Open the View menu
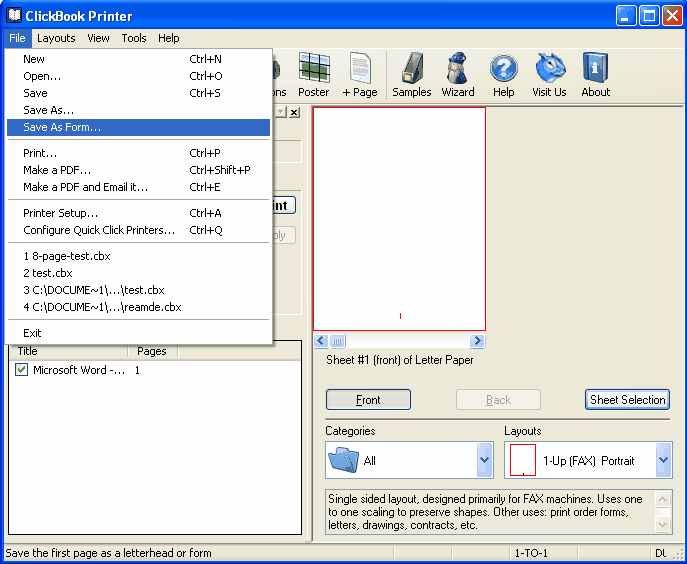 tap(98, 38)
